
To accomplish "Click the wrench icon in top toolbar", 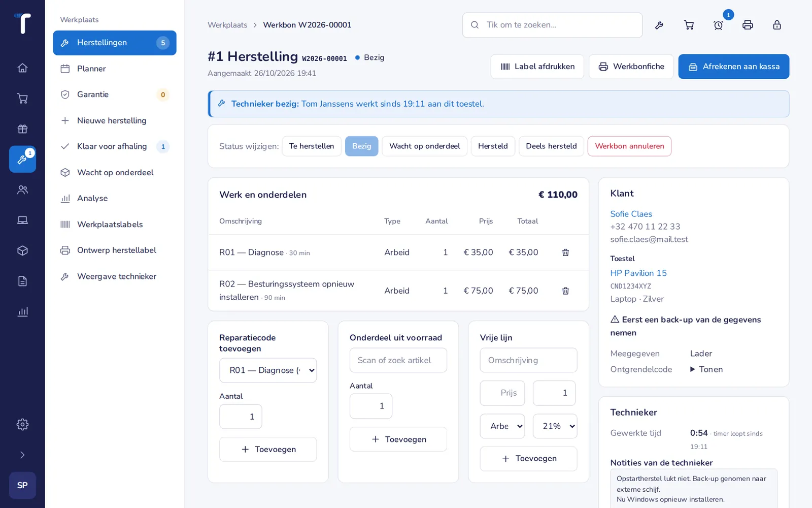I will tap(659, 25).
